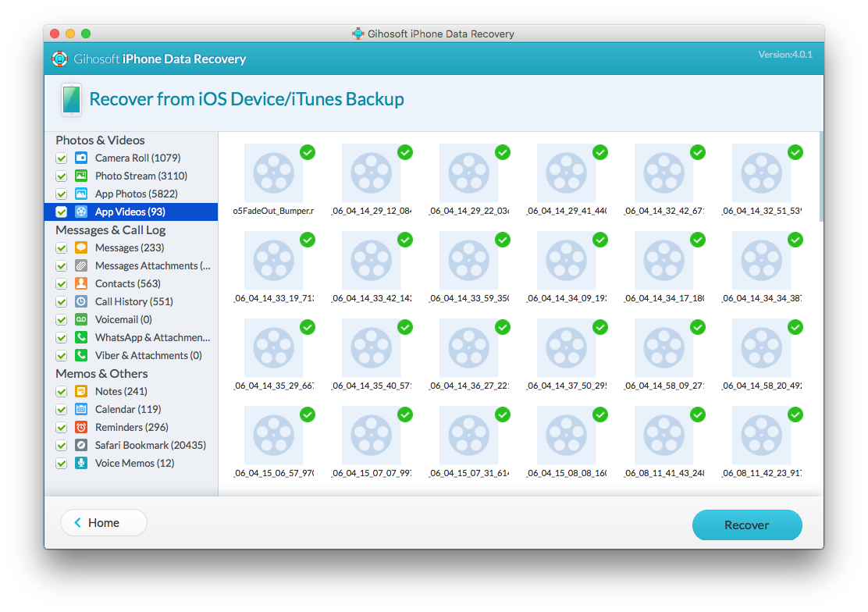Screen dimensions: 868x612
Task: Uncheck the Voice Memos checkbox
Action: [x=62, y=464]
